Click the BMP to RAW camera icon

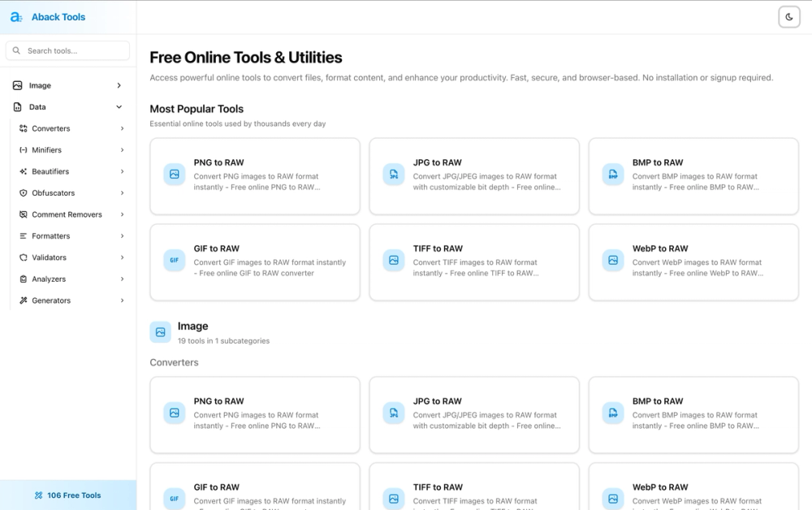click(612, 173)
